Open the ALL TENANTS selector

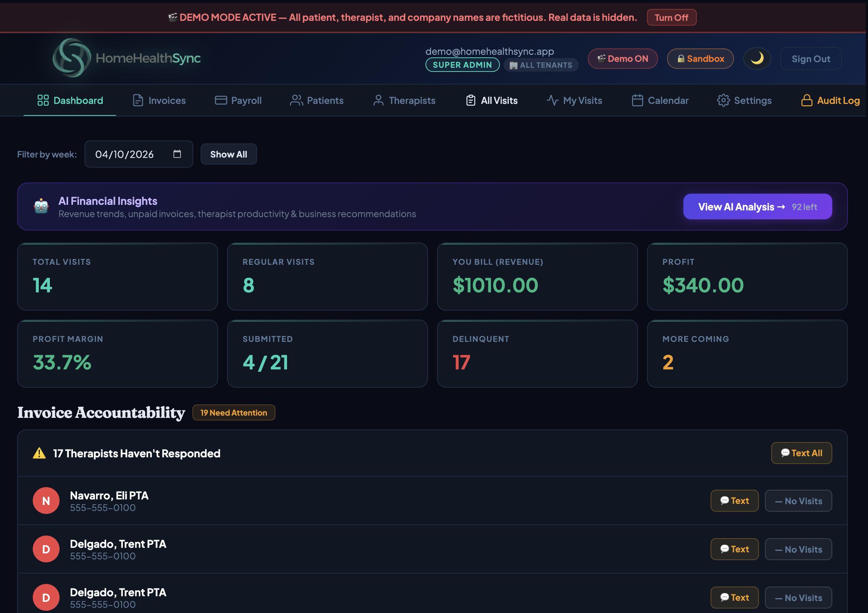click(x=540, y=65)
